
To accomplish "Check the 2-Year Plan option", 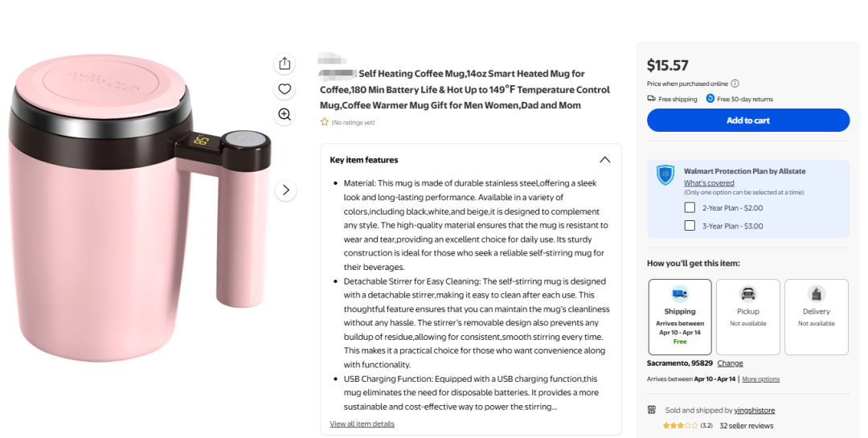I will pos(690,207).
